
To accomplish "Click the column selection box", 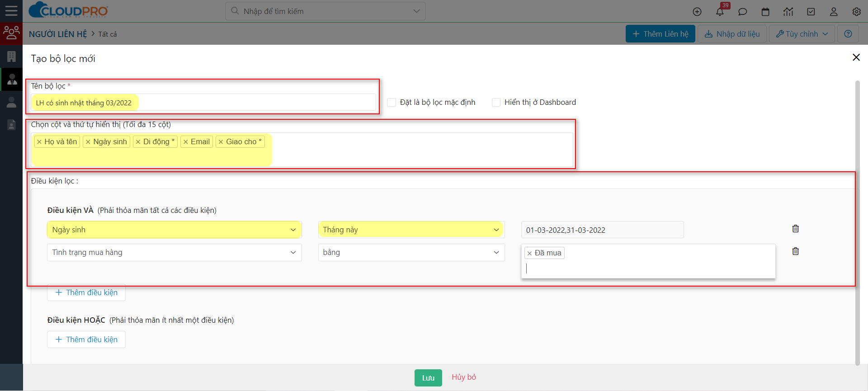I will pos(302,150).
